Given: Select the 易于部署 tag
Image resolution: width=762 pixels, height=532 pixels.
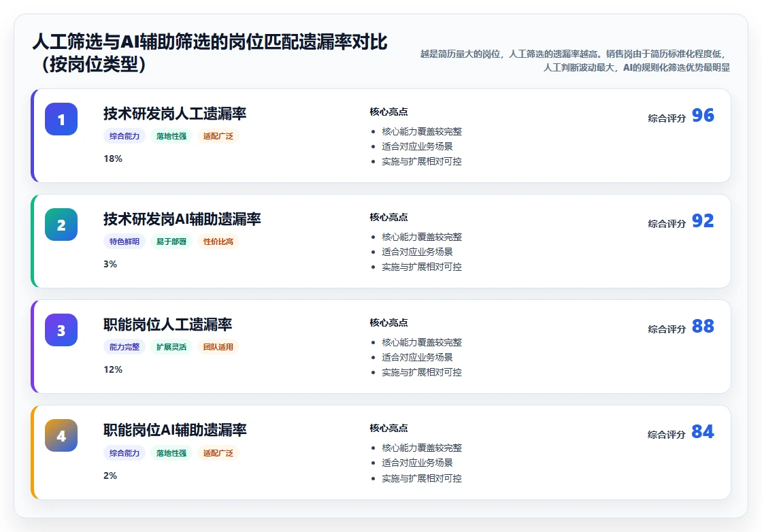Looking at the screenshot, I should (x=171, y=242).
